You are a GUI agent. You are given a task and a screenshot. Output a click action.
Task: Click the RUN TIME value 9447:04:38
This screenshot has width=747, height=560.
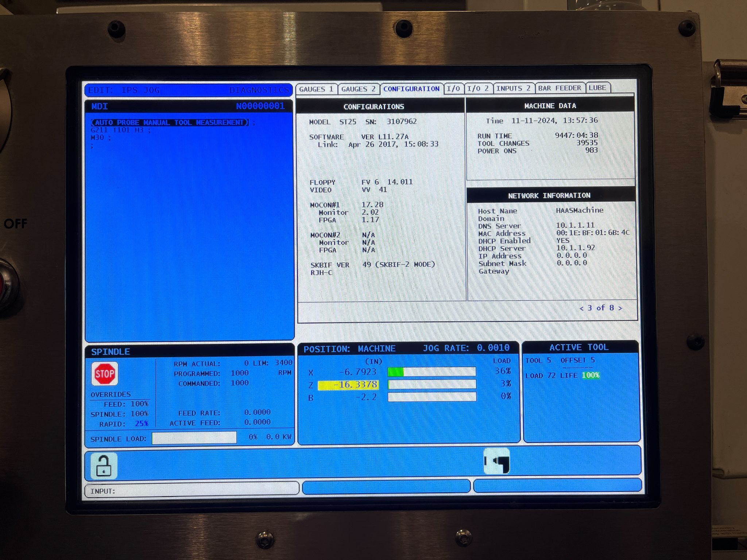pyautogui.click(x=576, y=135)
